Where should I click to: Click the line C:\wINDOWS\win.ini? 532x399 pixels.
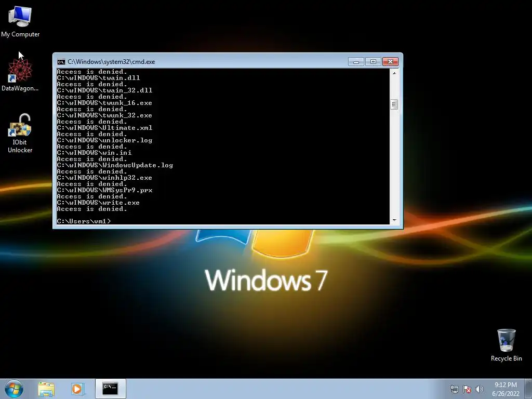pyautogui.click(x=95, y=153)
